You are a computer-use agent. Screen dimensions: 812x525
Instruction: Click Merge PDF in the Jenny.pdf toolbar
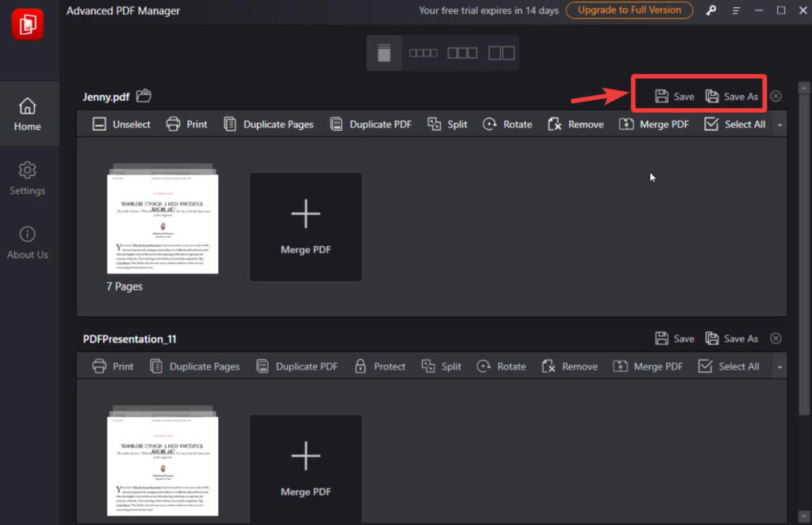click(x=654, y=125)
